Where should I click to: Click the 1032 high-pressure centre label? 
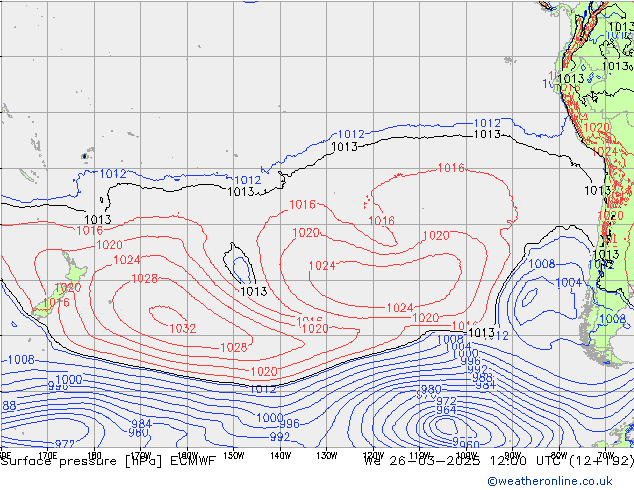click(183, 328)
